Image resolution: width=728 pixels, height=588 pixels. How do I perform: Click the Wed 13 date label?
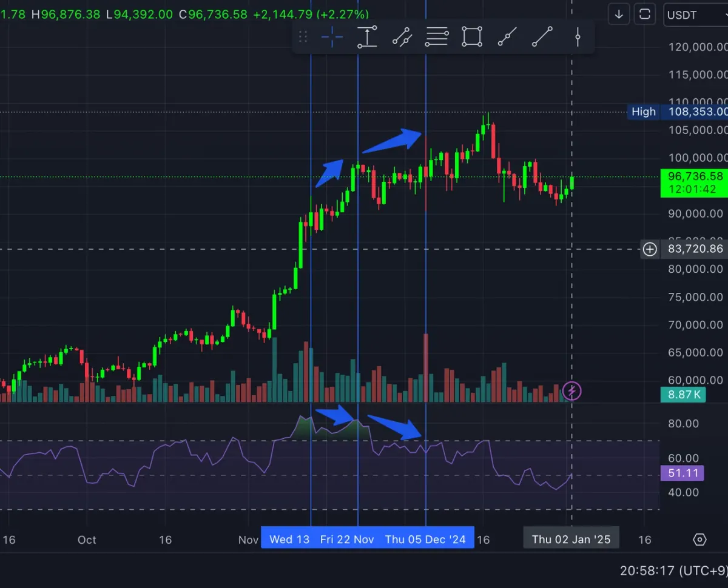[x=289, y=540]
